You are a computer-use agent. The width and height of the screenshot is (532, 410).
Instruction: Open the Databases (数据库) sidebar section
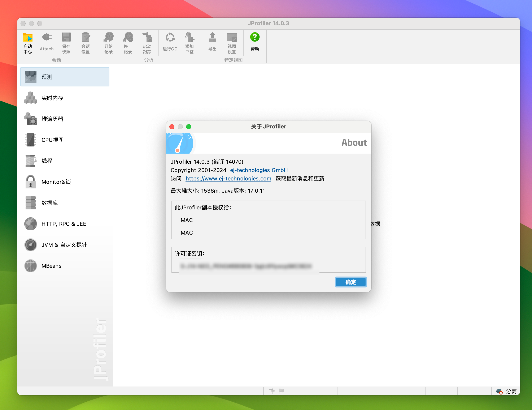65,203
